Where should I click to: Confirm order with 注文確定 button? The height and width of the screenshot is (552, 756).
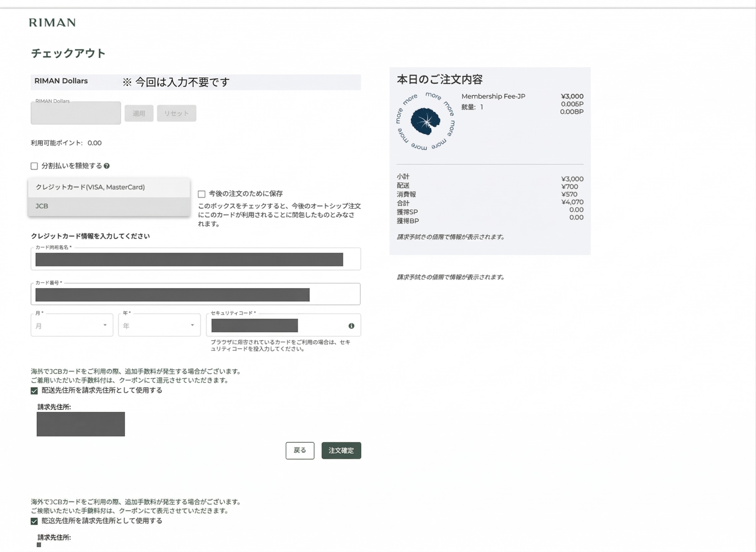point(341,450)
